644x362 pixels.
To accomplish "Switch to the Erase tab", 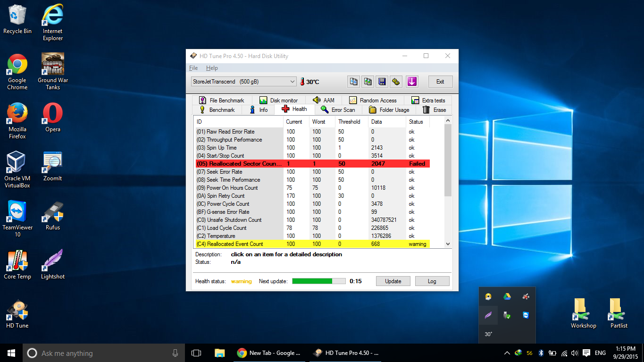I will (435, 110).
